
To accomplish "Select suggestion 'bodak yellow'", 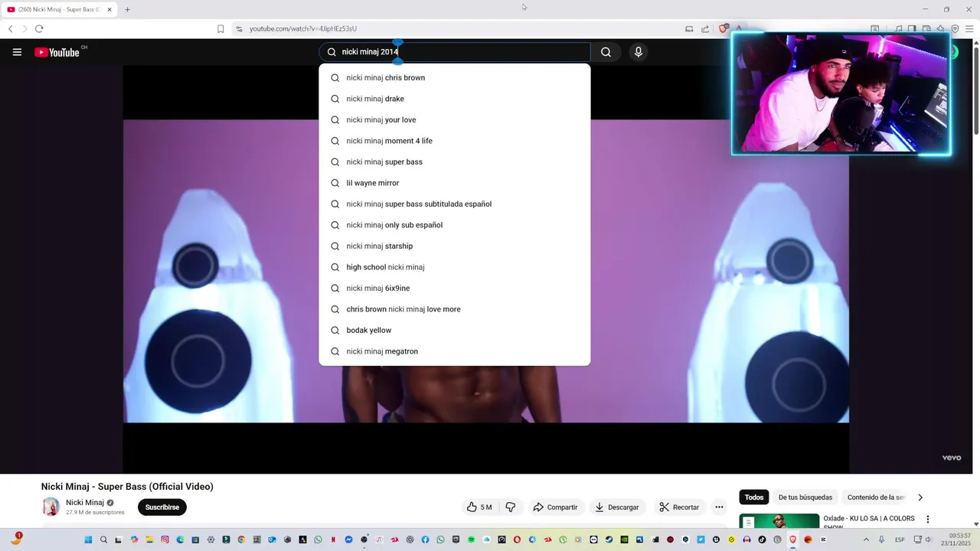I will pyautogui.click(x=455, y=330).
